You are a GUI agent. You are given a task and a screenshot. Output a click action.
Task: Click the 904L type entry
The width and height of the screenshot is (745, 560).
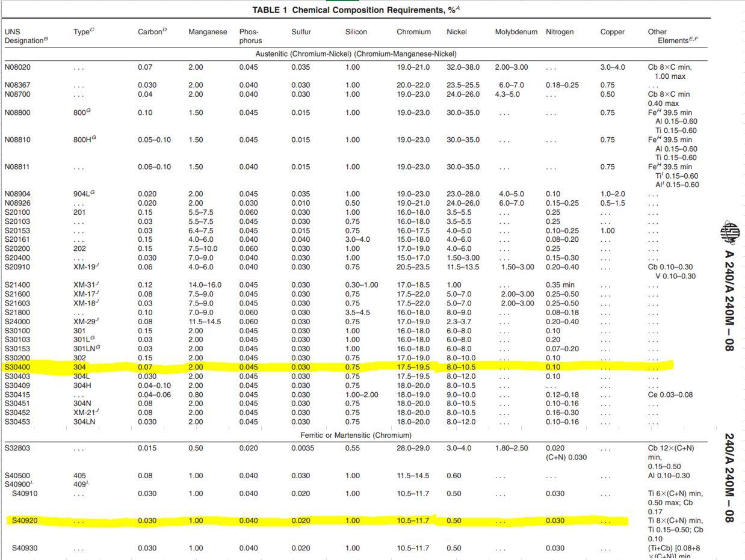(84, 194)
